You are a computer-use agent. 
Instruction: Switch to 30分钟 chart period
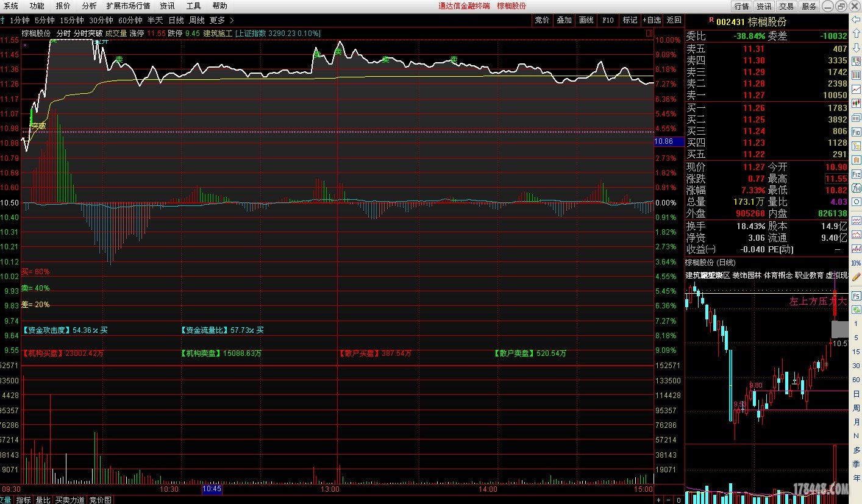pyautogui.click(x=101, y=20)
